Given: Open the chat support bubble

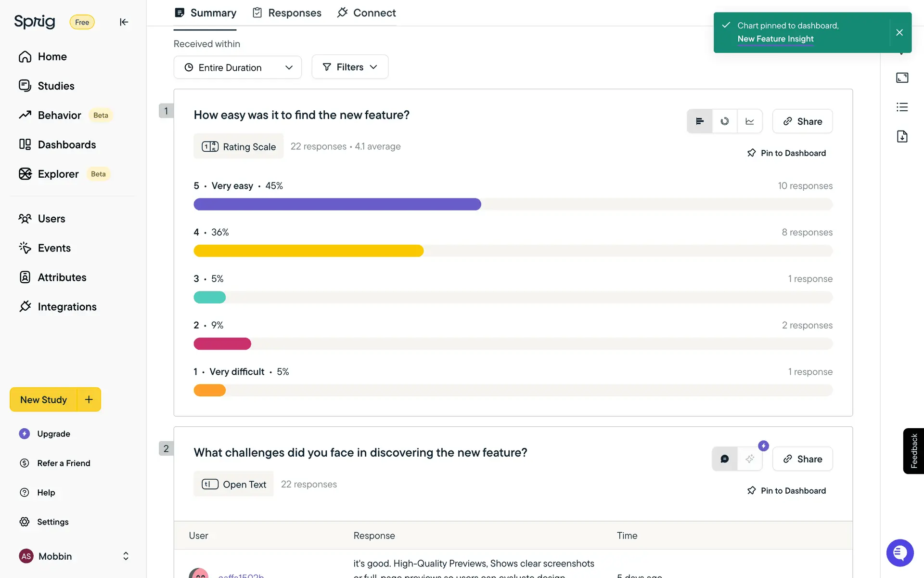Looking at the screenshot, I should point(899,552).
